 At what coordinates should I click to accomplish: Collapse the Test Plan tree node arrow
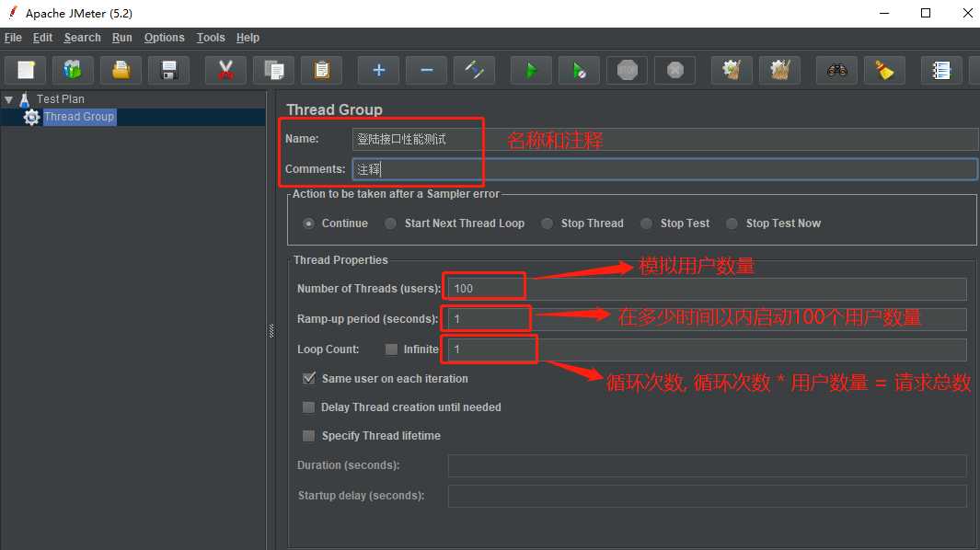point(9,99)
